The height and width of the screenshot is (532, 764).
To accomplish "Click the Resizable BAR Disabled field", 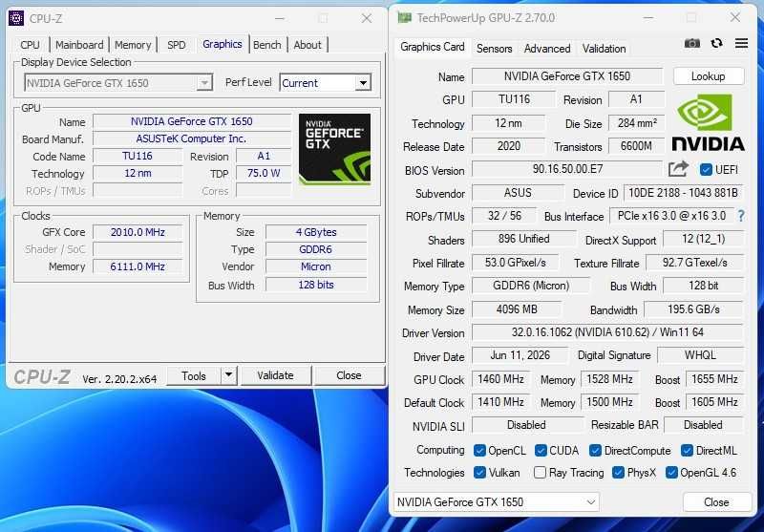I will [703, 425].
